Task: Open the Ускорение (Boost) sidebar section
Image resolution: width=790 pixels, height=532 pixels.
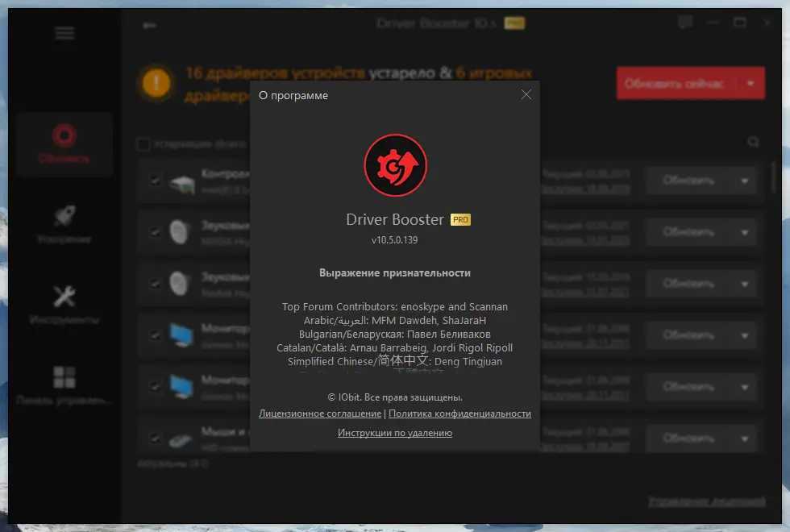Action: [x=64, y=223]
